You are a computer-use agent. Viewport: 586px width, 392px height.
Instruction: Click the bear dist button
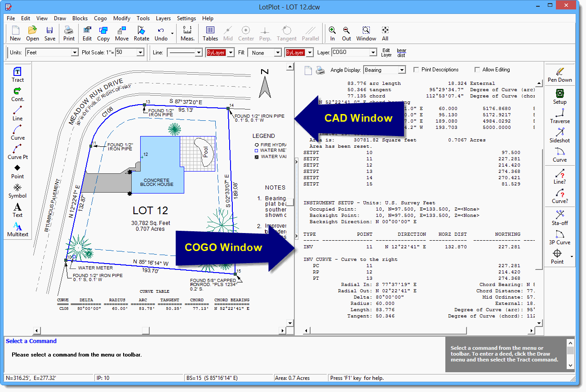click(x=401, y=53)
